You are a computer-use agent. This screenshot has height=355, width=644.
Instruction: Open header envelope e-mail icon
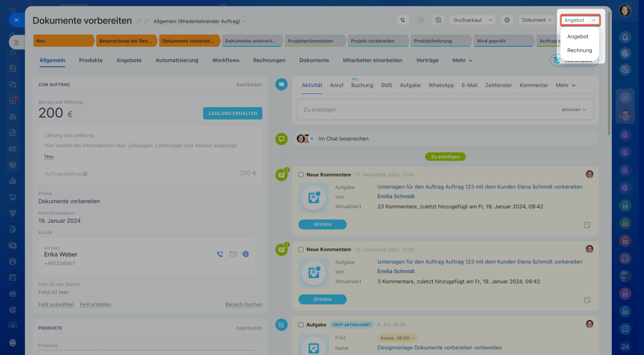coord(421,20)
